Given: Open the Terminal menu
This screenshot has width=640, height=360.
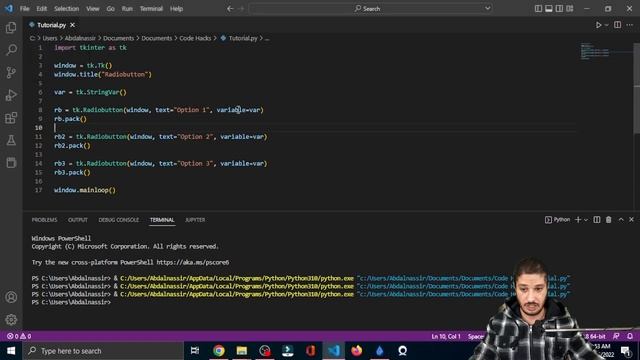Looking at the screenshot, I should click(x=151, y=9).
